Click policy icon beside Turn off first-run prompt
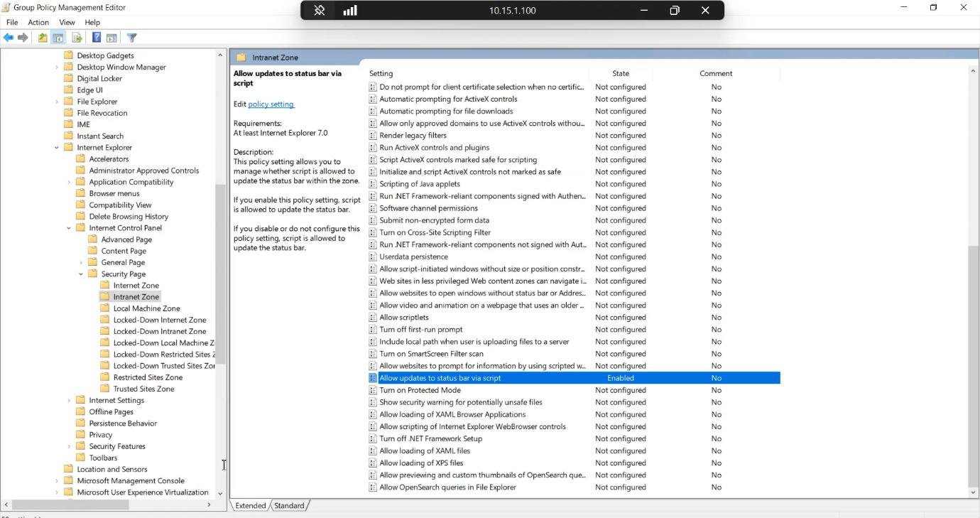 coord(373,330)
